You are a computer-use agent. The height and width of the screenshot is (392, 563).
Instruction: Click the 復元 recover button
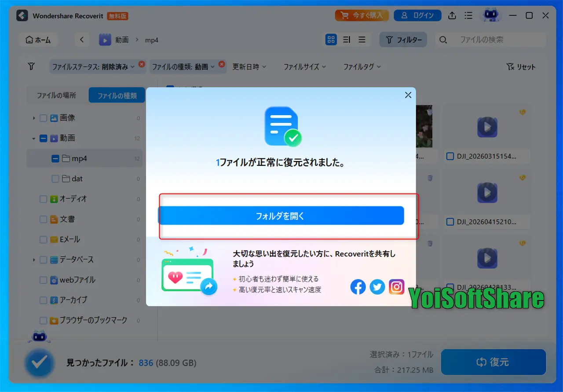(x=493, y=362)
